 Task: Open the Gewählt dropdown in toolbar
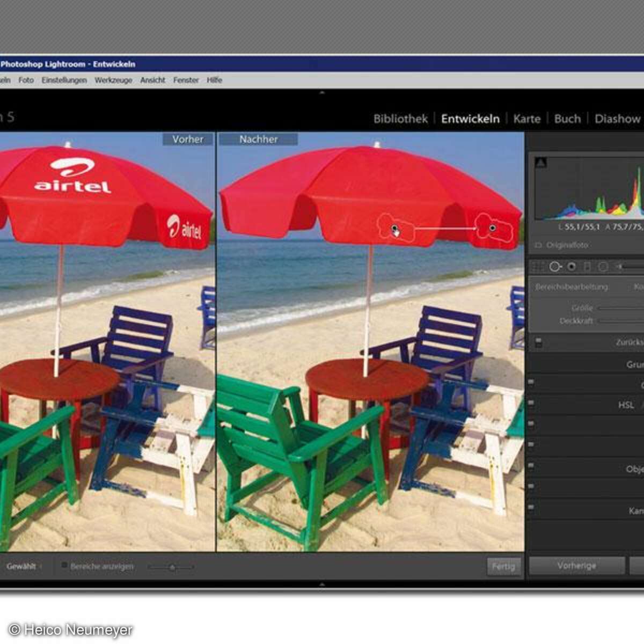24,566
